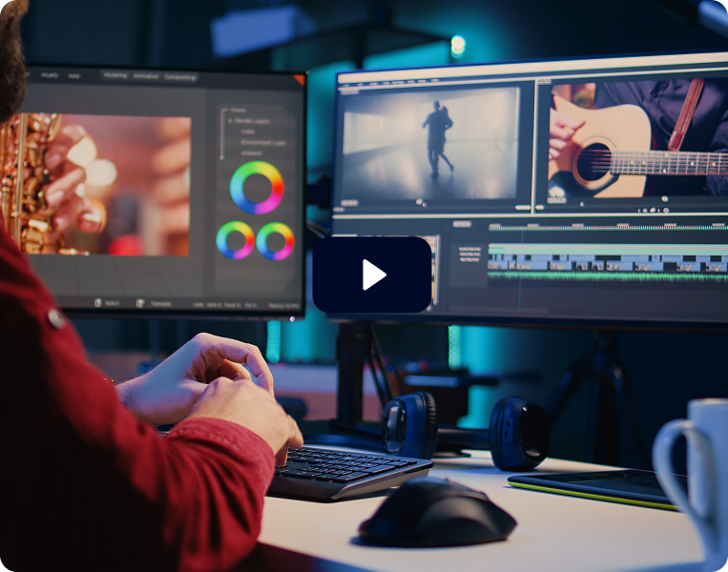The height and width of the screenshot is (572, 728).
Task: Open the Modeling tab on left monitor
Action: pyautogui.click(x=115, y=75)
